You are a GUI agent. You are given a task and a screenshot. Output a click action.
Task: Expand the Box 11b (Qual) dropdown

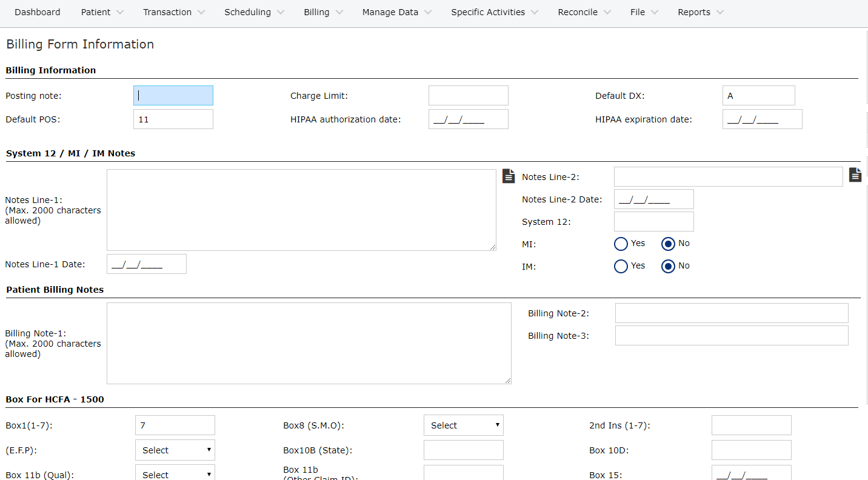[x=175, y=474]
